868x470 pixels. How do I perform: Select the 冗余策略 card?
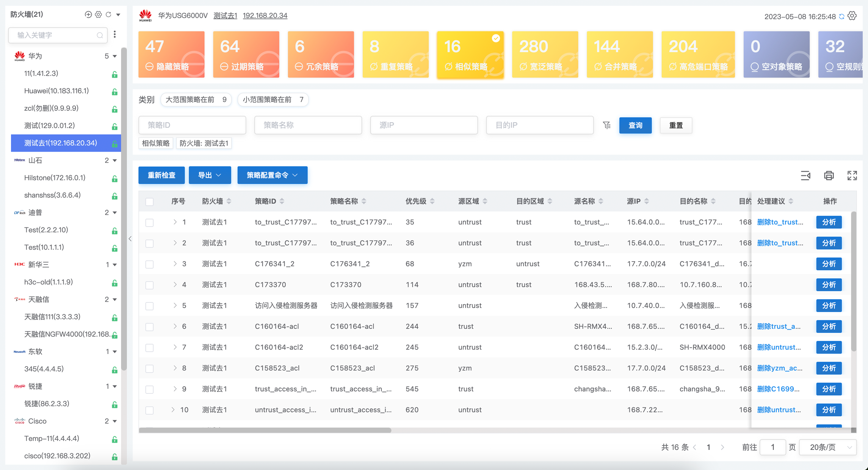(x=321, y=55)
